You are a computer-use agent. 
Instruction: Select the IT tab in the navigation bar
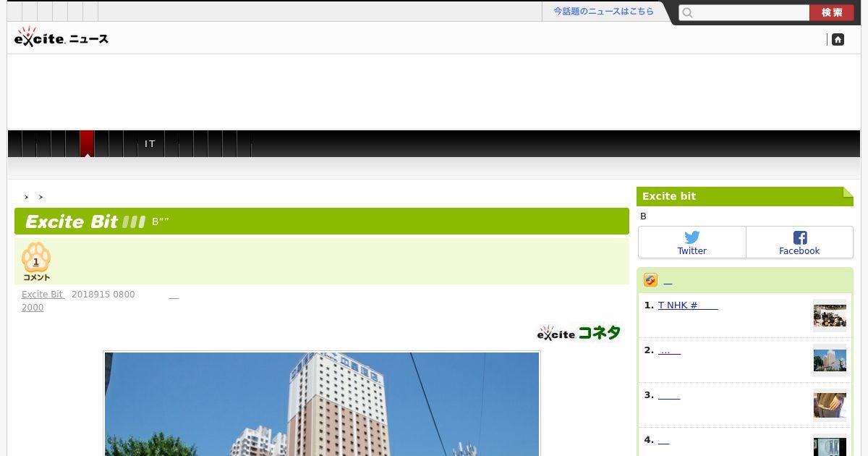[x=150, y=144]
